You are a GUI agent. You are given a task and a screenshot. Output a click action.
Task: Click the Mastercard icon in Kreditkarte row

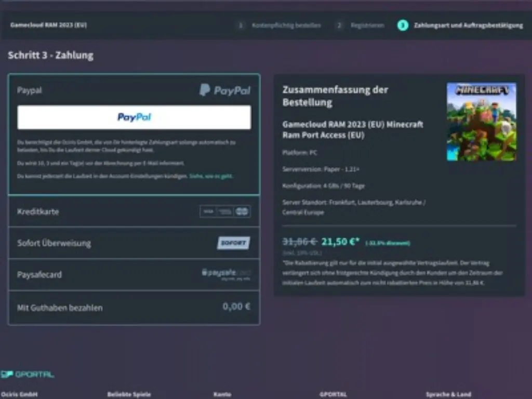(x=242, y=211)
